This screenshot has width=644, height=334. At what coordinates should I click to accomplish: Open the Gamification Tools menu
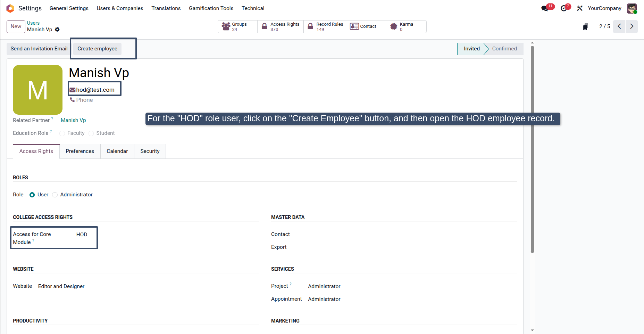coord(211,8)
